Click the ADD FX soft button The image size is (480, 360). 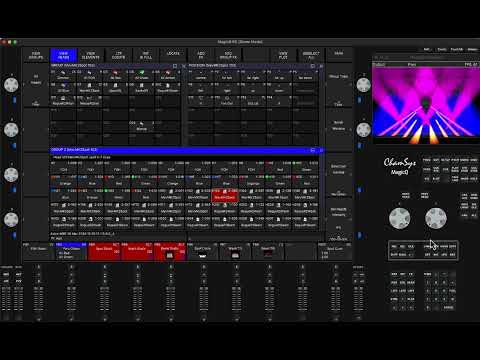click(201, 55)
